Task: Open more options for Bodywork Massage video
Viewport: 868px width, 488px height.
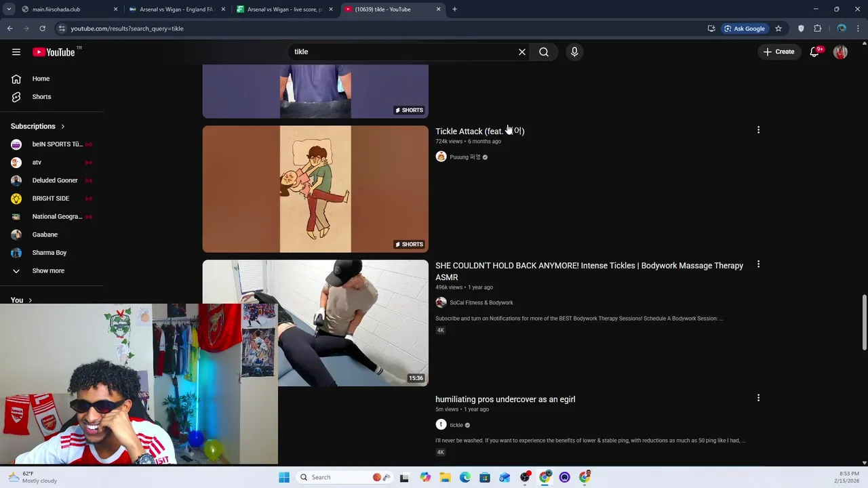Action: pos(758,264)
